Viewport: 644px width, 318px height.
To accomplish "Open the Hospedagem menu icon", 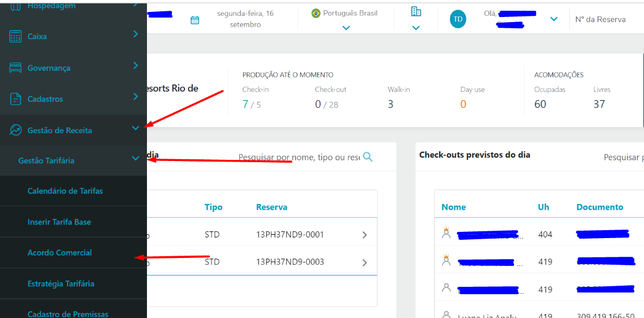I will [x=15, y=6].
